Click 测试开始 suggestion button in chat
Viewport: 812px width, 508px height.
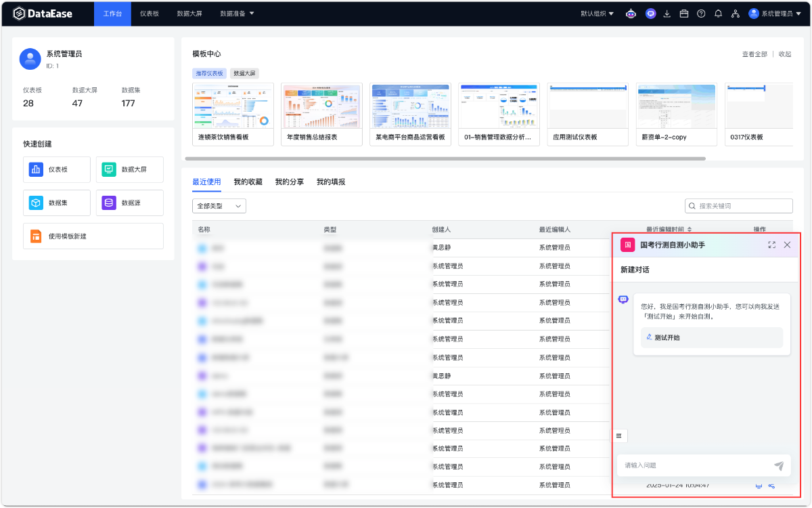coord(712,337)
